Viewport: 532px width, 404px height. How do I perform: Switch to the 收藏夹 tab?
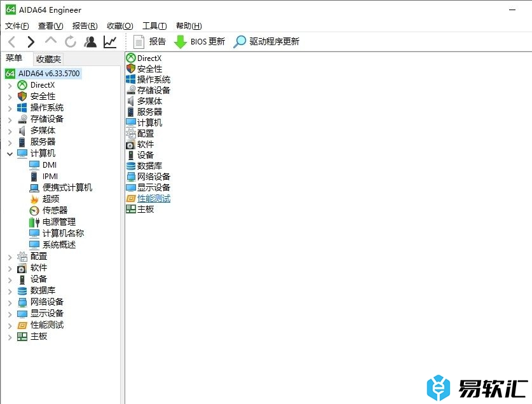coord(48,59)
